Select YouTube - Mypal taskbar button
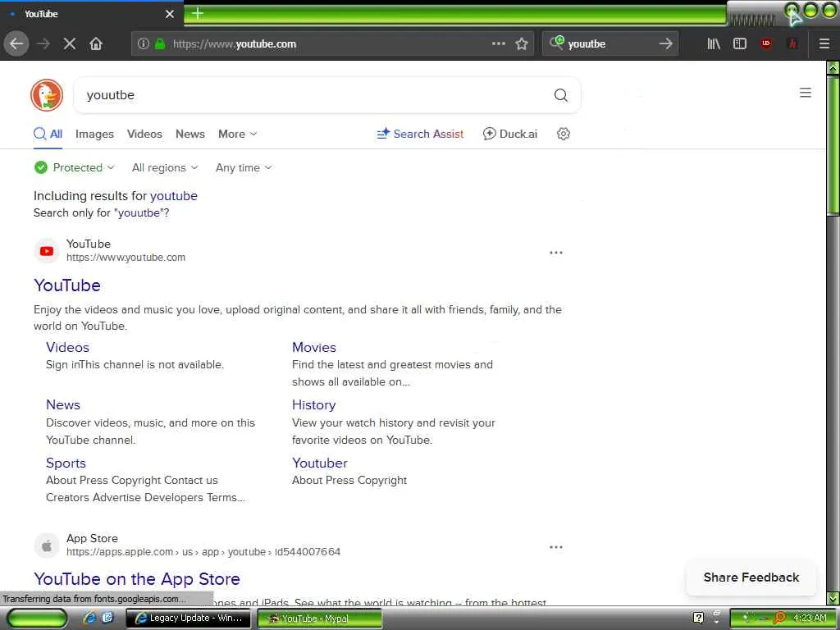Viewport: 840px width, 630px height. (x=320, y=619)
